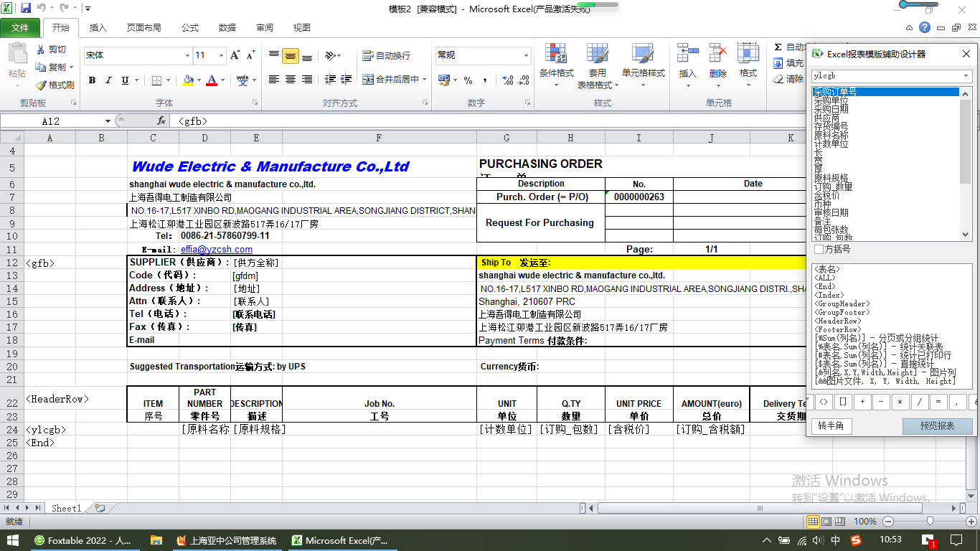This screenshot has height=551, width=980.
Task: Open the ylcgb table dropdown in designer
Action: point(966,76)
